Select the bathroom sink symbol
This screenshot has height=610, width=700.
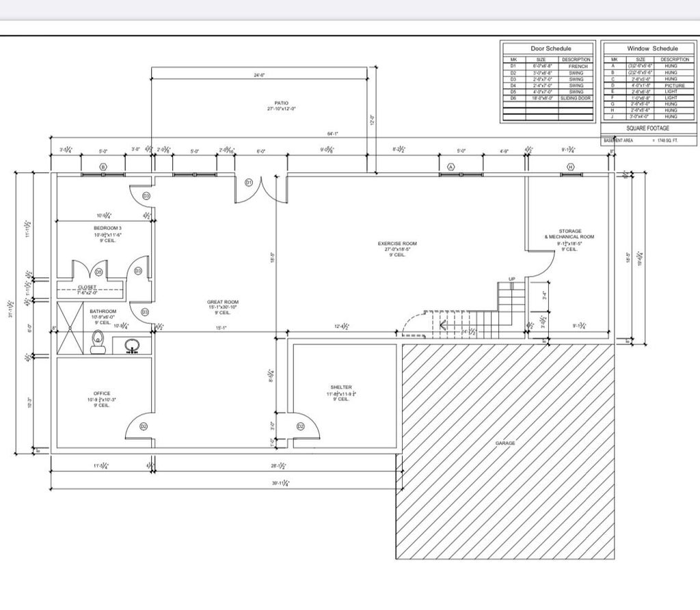[x=132, y=346]
